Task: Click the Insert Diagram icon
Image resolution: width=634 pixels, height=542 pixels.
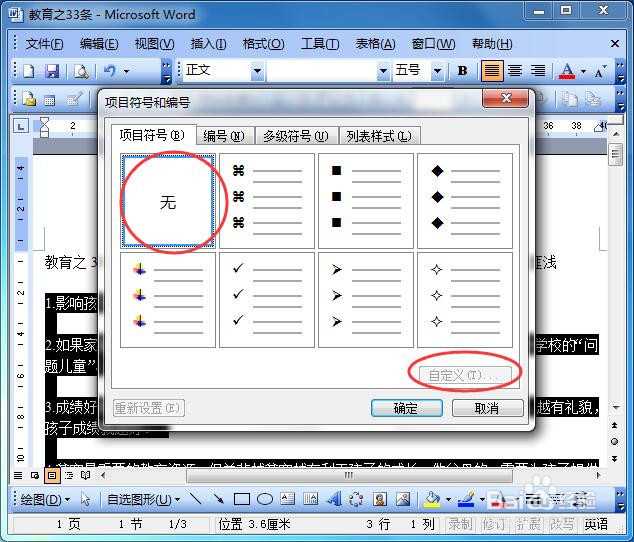Action: pyautogui.click(x=356, y=499)
